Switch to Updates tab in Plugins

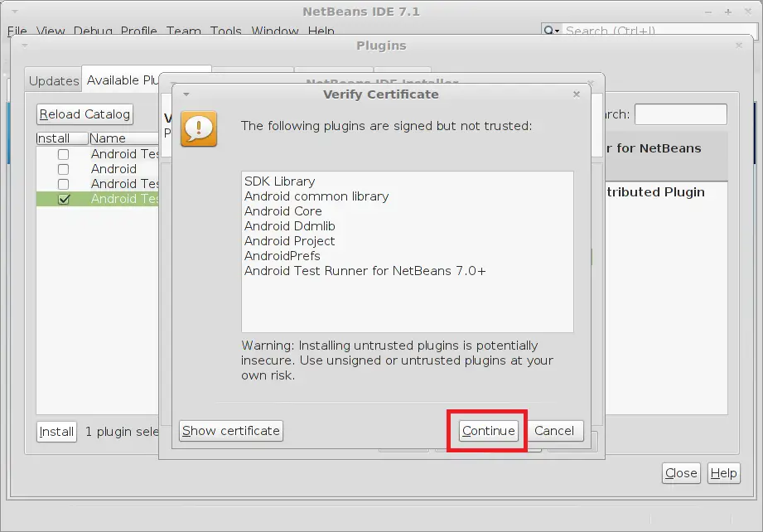point(54,81)
